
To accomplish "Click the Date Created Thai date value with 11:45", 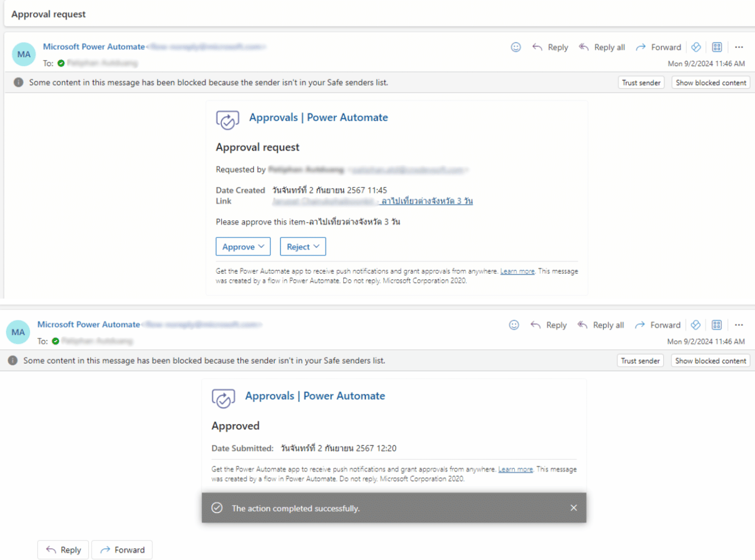I will (x=330, y=190).
